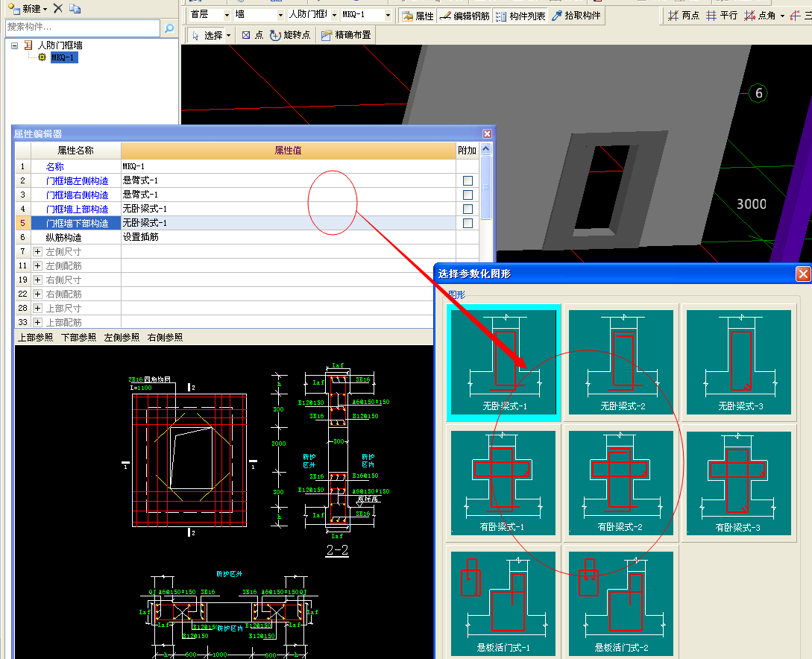Tick the 附加 checkbox for 门框墙右侧构造
The width and height of the screenshot is (812, 659).
(x=468, y=195)
